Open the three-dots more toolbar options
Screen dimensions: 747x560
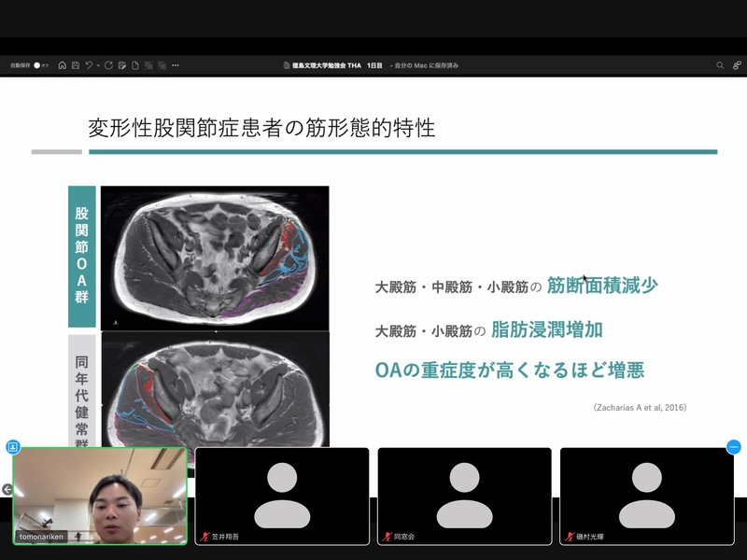[x=176, y=65]
